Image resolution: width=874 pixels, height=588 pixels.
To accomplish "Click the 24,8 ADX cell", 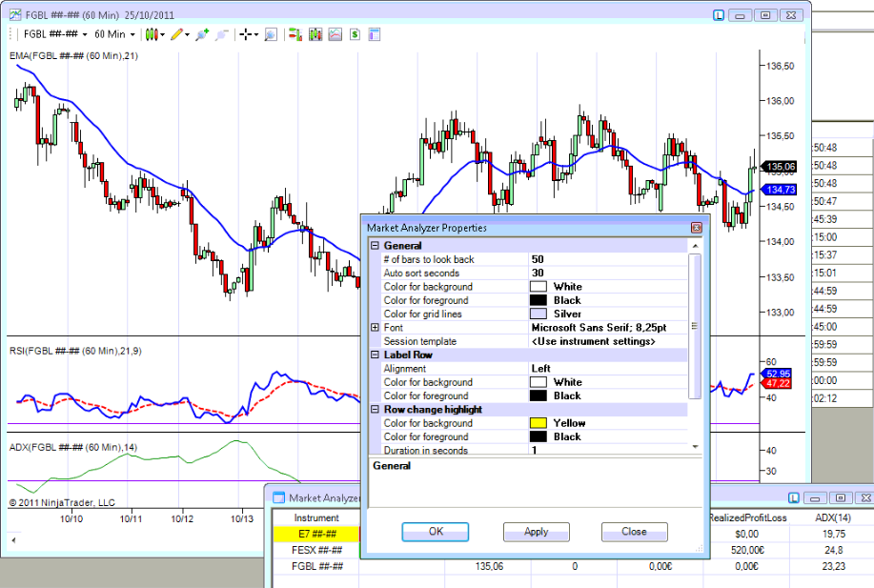I will click(833, 550).
